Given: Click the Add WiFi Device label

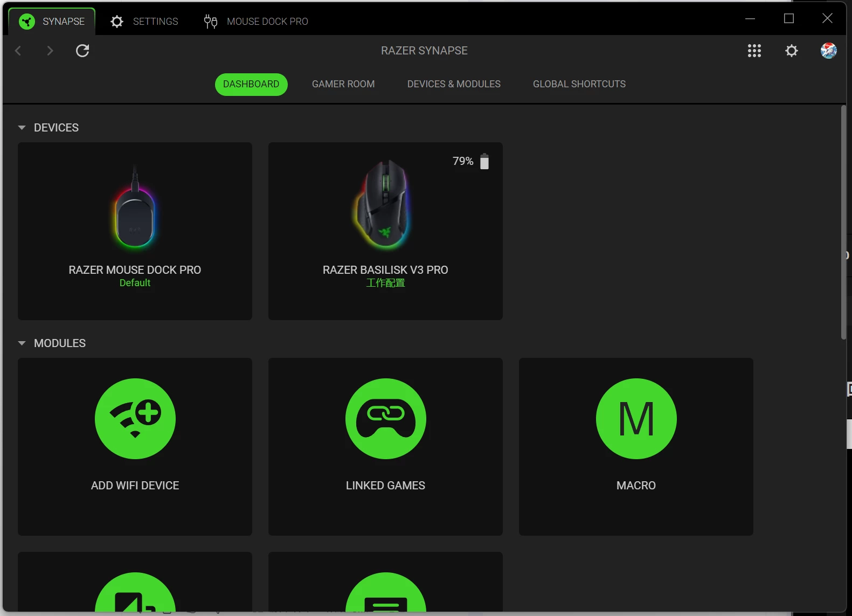Looking at the screenshot, I should (135, 486).
